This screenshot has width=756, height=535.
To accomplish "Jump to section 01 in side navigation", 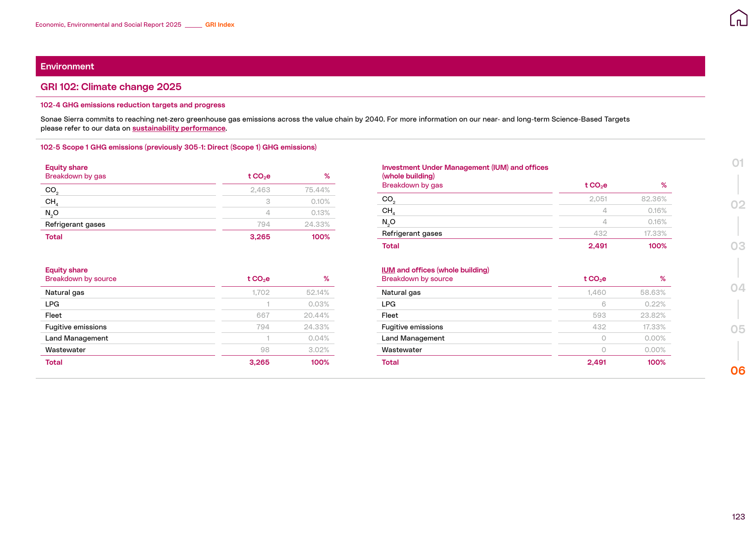I will (x=738, y=163).
